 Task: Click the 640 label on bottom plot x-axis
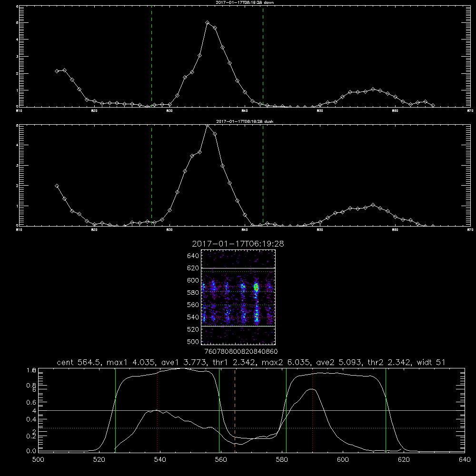(x=465, y=460)
